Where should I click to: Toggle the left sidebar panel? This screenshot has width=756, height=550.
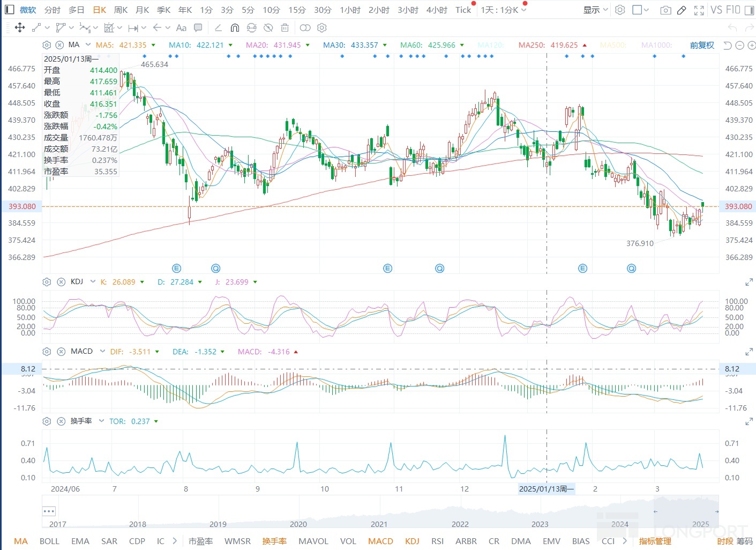[10, 10]
